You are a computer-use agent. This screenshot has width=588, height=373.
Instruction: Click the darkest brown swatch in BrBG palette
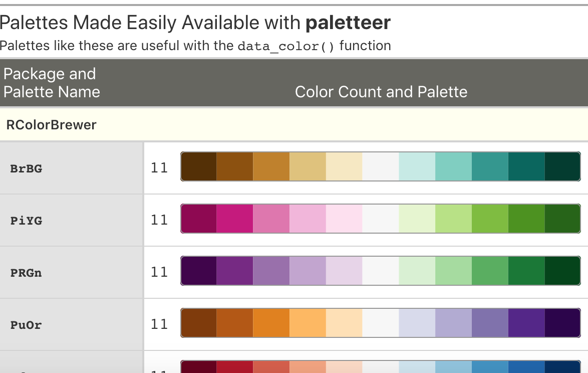199,166
